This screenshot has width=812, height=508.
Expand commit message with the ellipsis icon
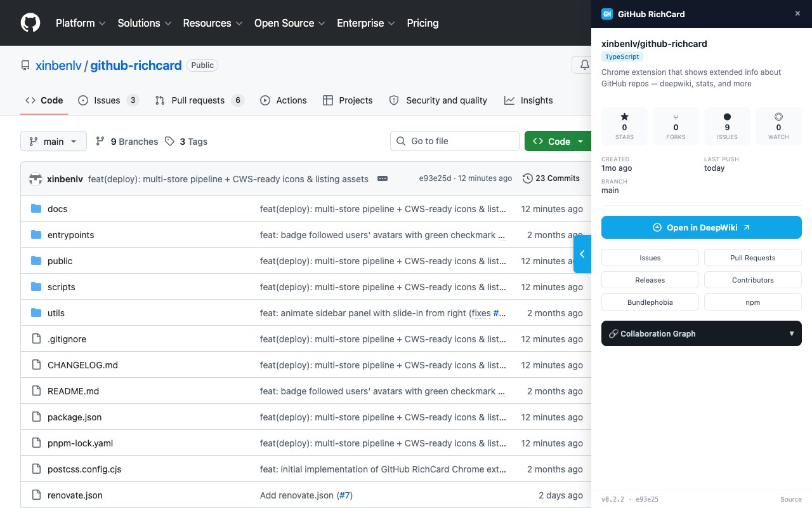click(383, 179)
